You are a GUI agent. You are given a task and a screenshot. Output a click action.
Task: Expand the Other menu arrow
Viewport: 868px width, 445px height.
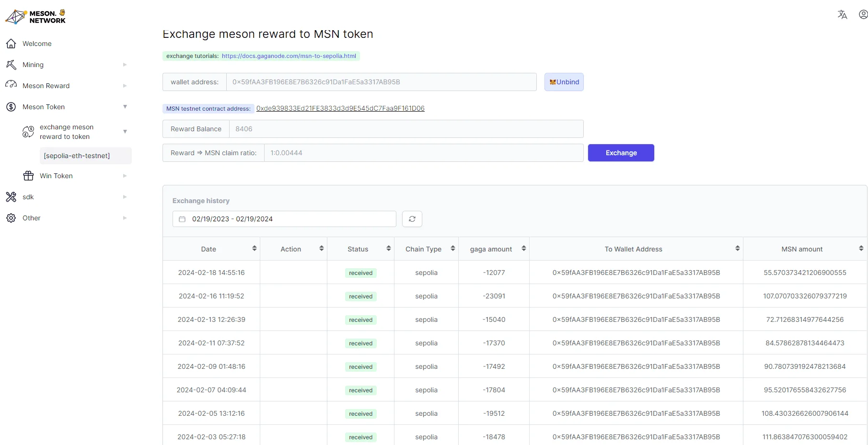coord(125,218)
